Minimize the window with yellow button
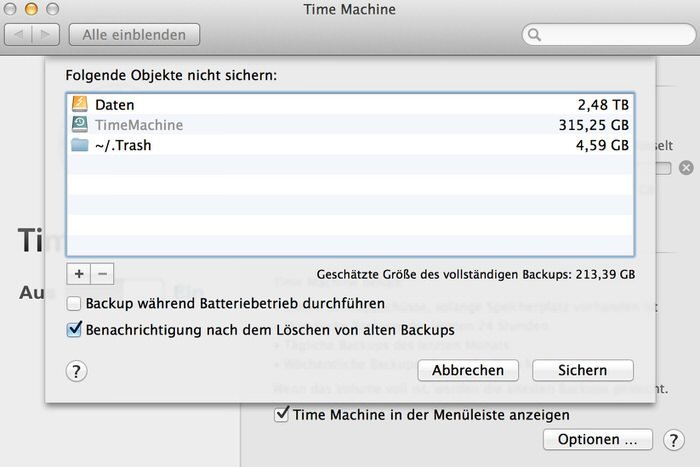The width and height of the screenshot is (700, 467). point(31,8)
